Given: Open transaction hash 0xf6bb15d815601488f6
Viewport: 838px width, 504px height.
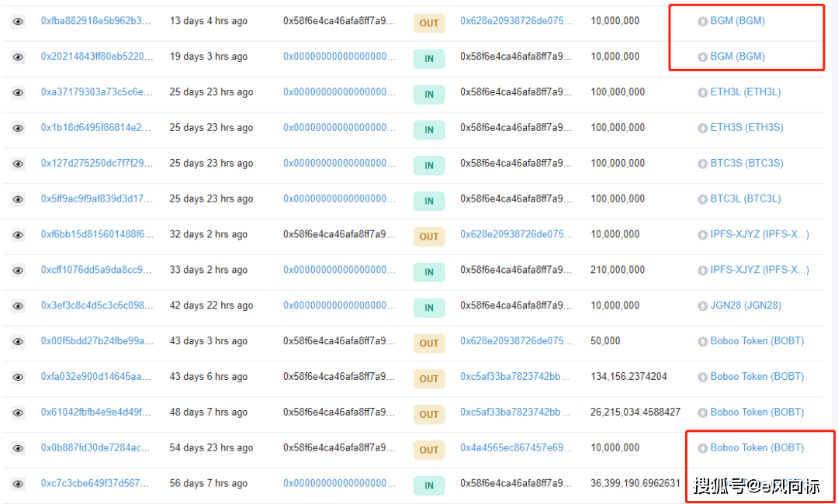Looking at the screenshot, I should [x=97, y=234].
